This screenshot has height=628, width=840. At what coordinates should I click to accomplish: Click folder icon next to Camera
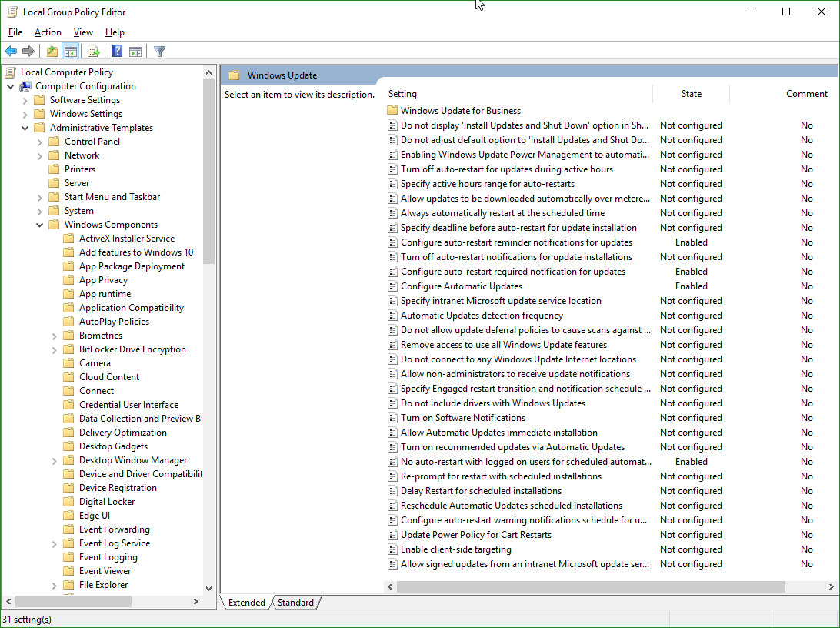tap(68, 362)
